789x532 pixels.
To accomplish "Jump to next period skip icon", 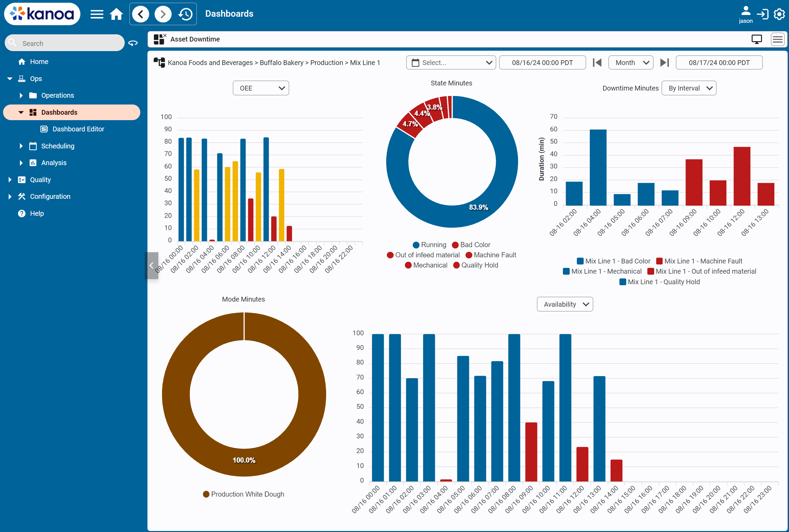I will click(x=664, y=63).
